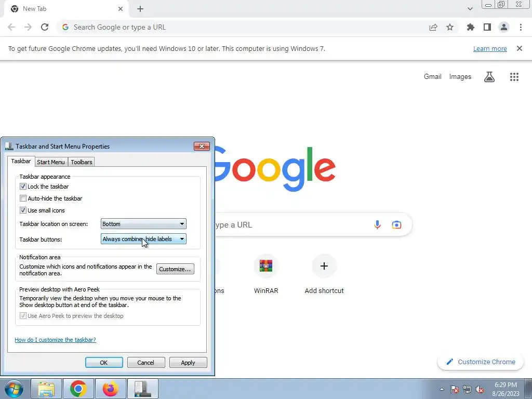Open the tab search chevron in Chrome
Image resolution: width=532 pixels, height=399 pixels.
point(470,9)
